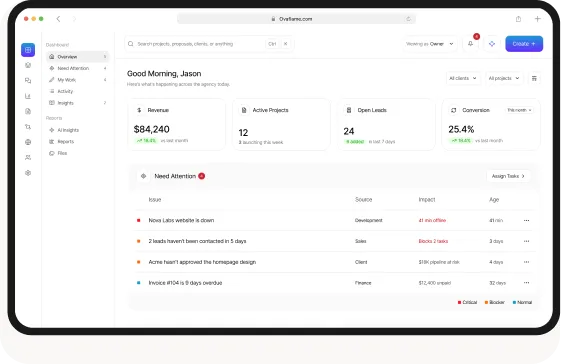Viewport: 561px width, 364px height.
Task: Click the Revenue dollar icon
Action: [x=139, y=110]
